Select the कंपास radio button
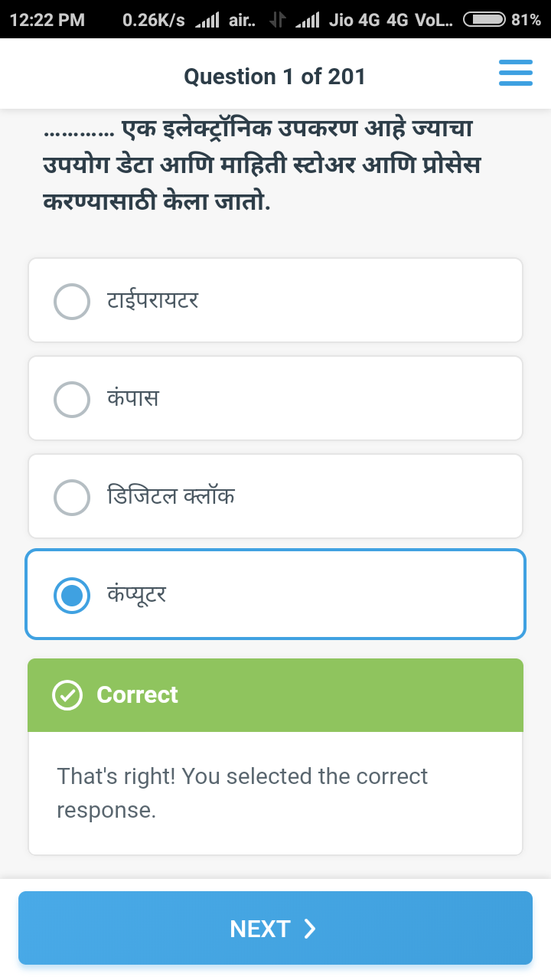 pos(72,399)
